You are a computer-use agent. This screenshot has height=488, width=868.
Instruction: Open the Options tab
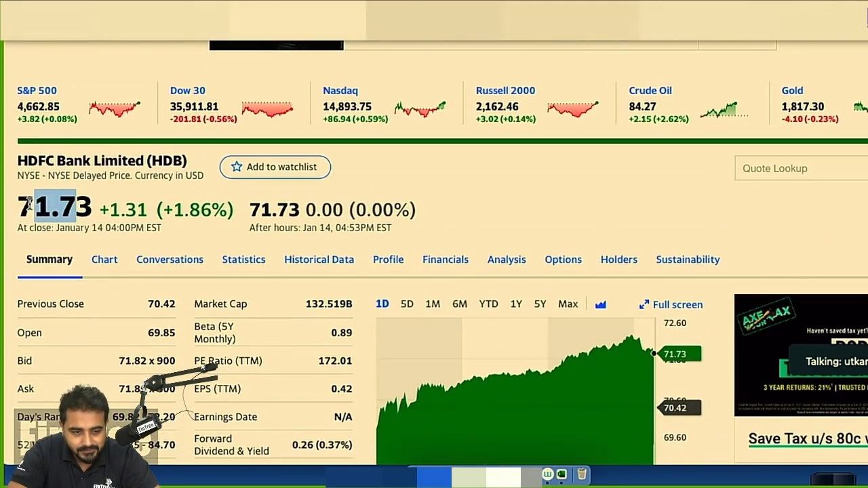tap(563, 260)
